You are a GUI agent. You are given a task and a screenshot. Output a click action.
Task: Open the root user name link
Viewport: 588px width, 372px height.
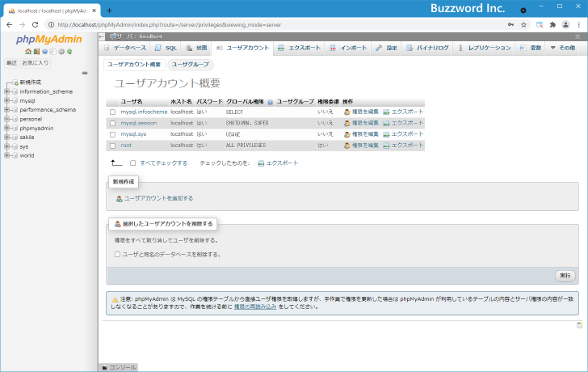click(126, 146)
